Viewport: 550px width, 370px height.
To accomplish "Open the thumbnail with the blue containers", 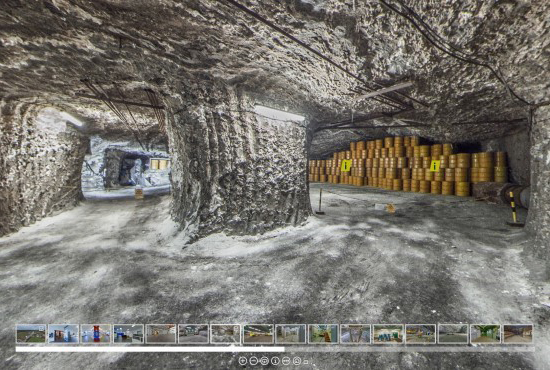I will pos(388,334).
